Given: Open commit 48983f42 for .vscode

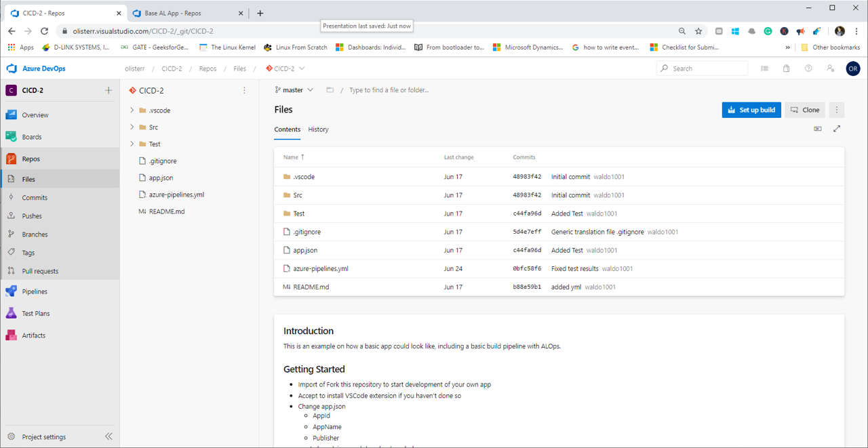Looking at the screenshot, I should pos(527,177).
